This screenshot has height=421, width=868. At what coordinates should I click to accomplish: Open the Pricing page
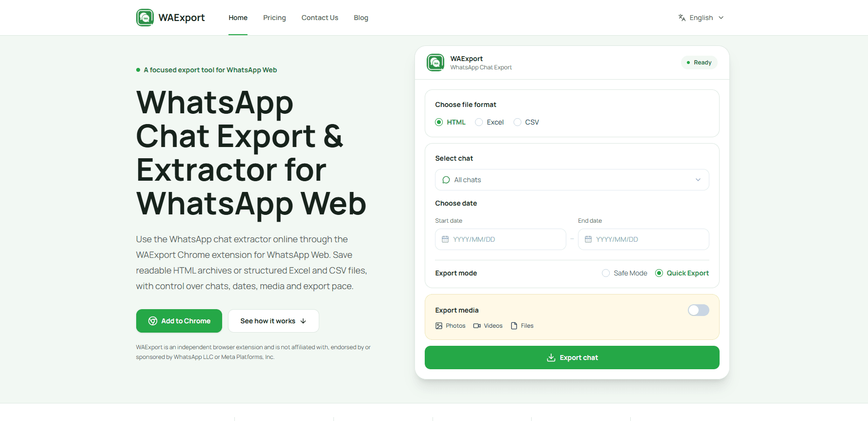click(274, 18)
